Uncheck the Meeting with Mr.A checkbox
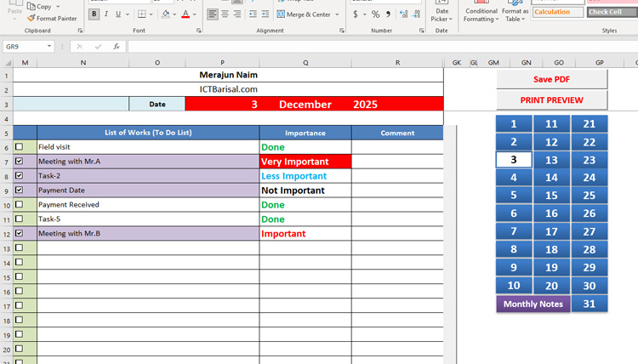Image resolution: width=638 pixels, height=364 pixels. 20,162
